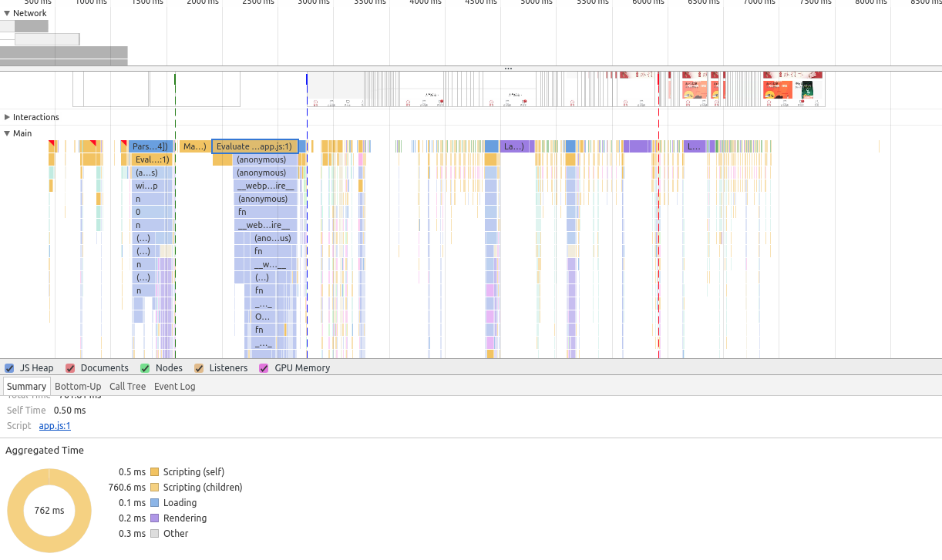Viewport: 942px width, 560px height.
Task: Expand the Interactions track
Action: coord(7,117)
